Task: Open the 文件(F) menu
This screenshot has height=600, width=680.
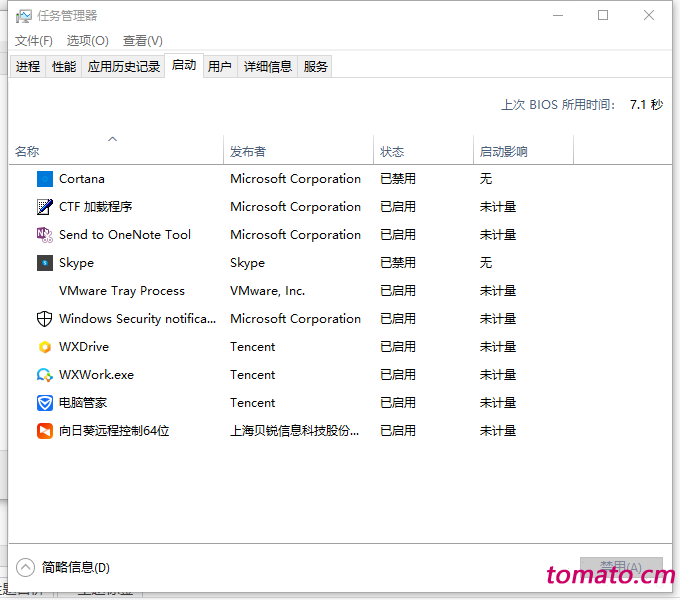Action: click(x=34, y=41)
